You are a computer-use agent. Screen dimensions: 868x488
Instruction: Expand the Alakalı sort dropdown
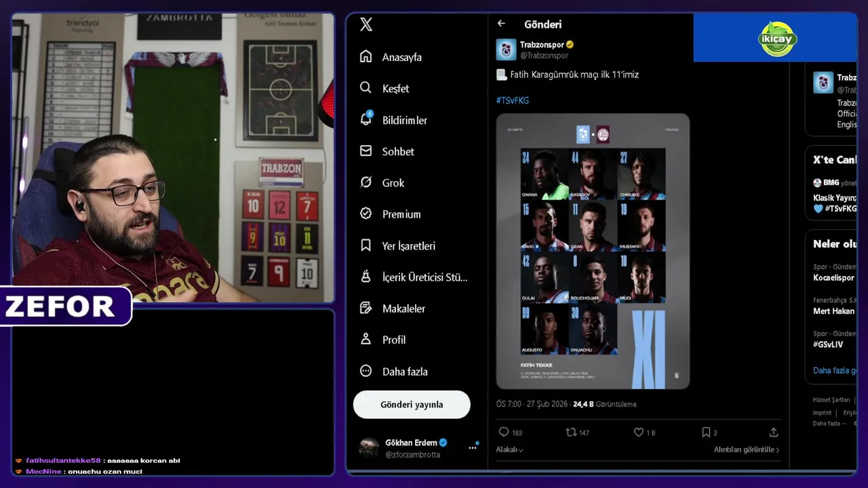(x=509, y=449)
